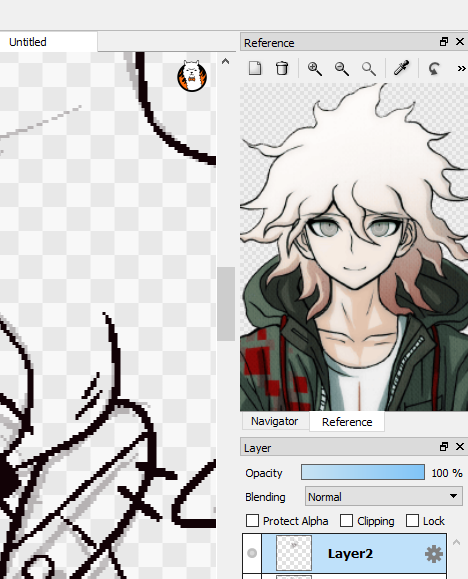Zoom out on the reference image
Image resolution: width=468 pixels, height=579 pixels.
(x=341, y=69)
